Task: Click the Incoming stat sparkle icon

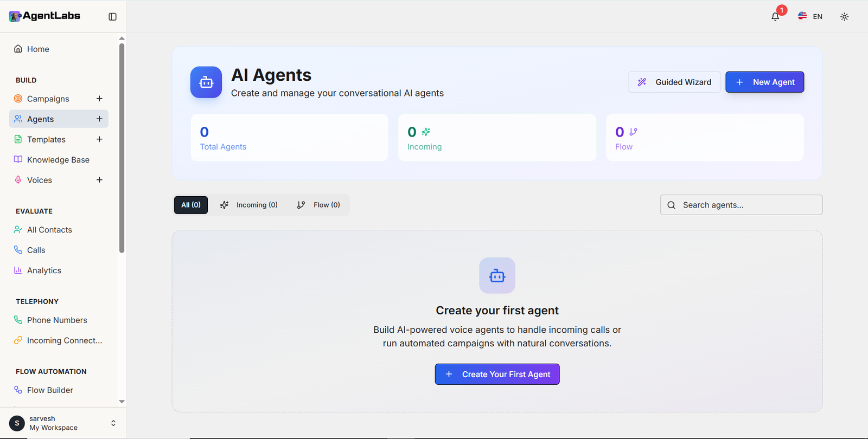Action: coord(426,132)
